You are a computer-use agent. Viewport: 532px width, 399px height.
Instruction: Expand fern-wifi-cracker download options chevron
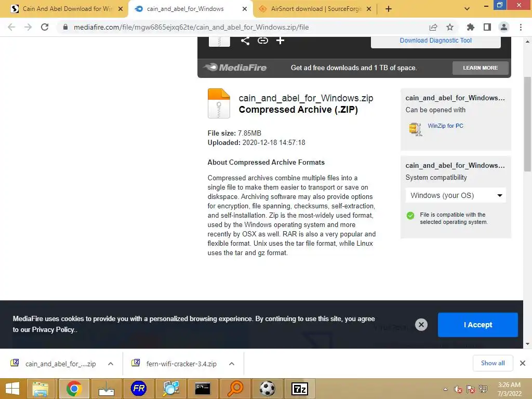[x=232, y=364]
